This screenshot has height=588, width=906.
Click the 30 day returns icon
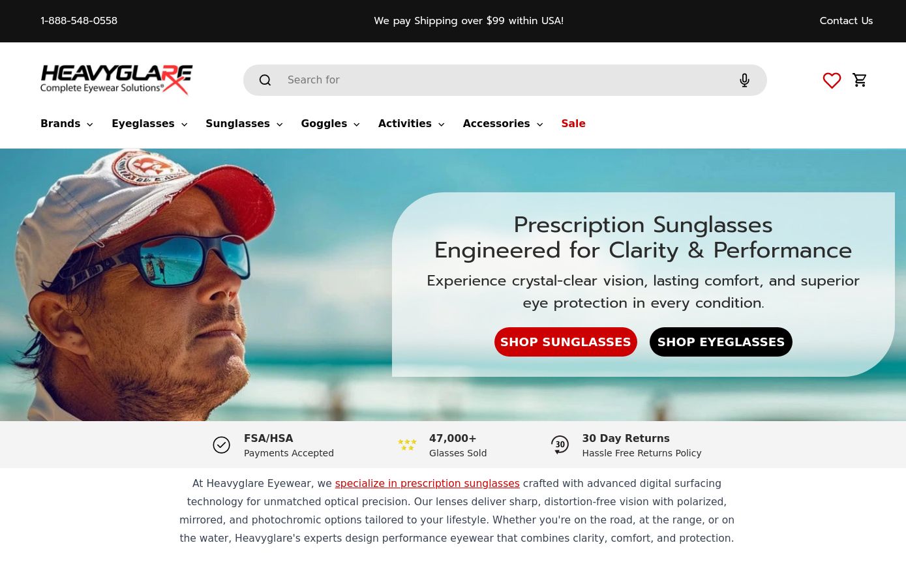560,445
